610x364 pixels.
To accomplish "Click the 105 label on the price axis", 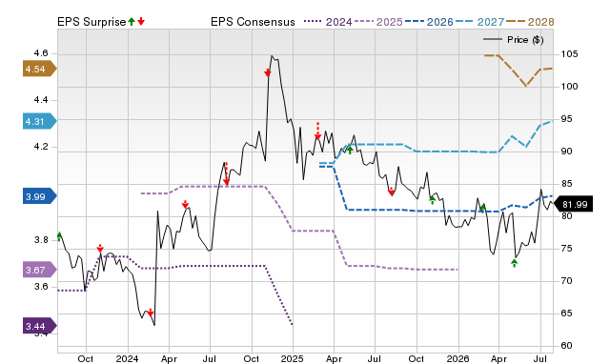I will coord(569,54).
